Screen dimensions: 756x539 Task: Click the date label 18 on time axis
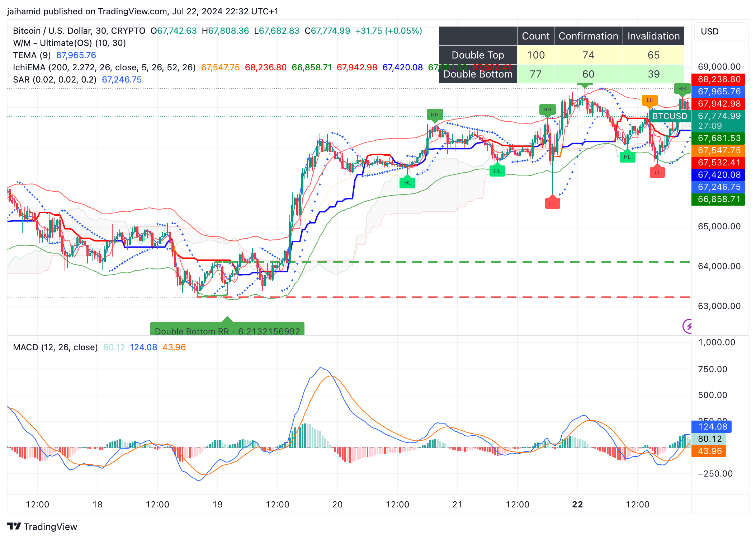(98, 505)
